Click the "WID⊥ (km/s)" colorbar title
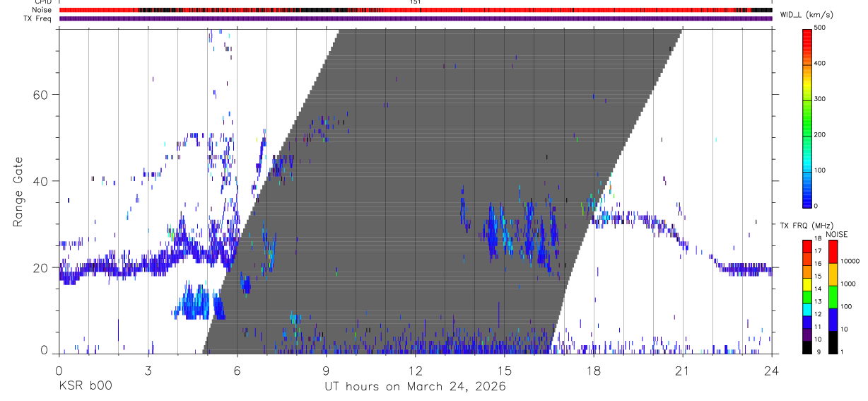Image resolution: width=868 pixels, height=401 pixels. [806, 14]
